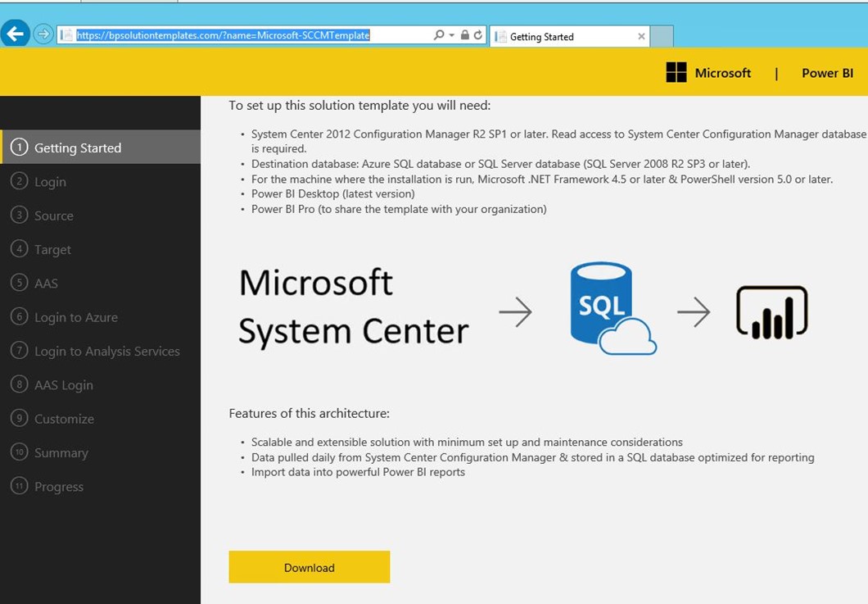The width and height of the screenshot is (868, 604).
Task: Open the Summary step in sidebar
Action: click(100, 452)
